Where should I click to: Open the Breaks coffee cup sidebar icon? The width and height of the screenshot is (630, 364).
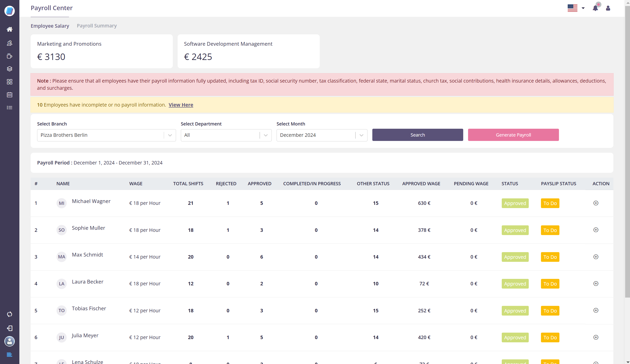[9, 56]
